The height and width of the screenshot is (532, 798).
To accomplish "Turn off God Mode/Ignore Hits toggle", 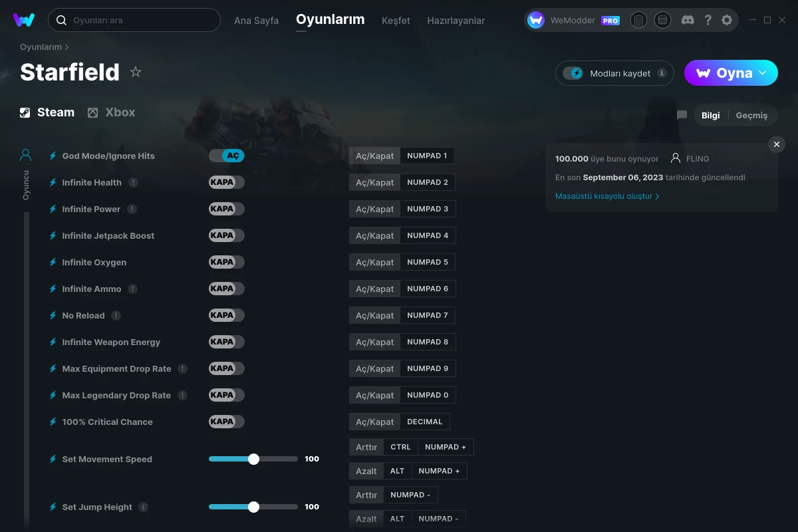I will coord(227,156).
